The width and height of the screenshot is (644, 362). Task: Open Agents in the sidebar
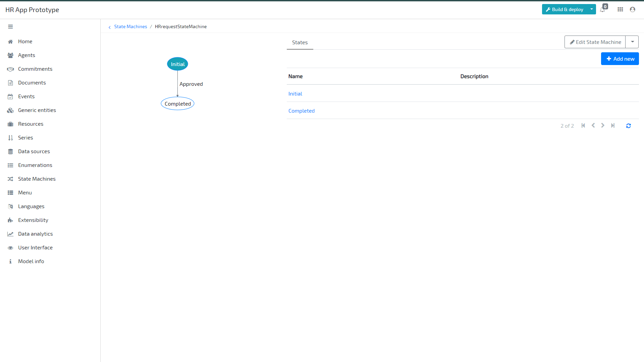tap(26, 55)
